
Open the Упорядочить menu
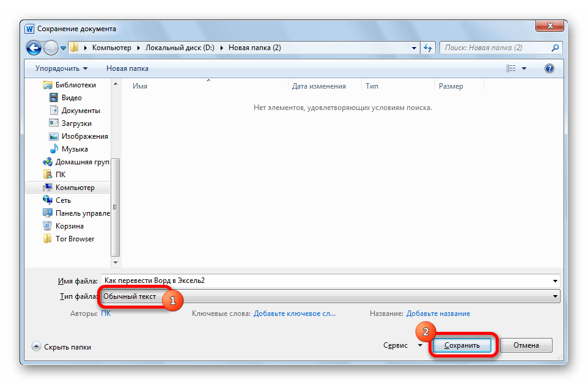coord(61,68)
